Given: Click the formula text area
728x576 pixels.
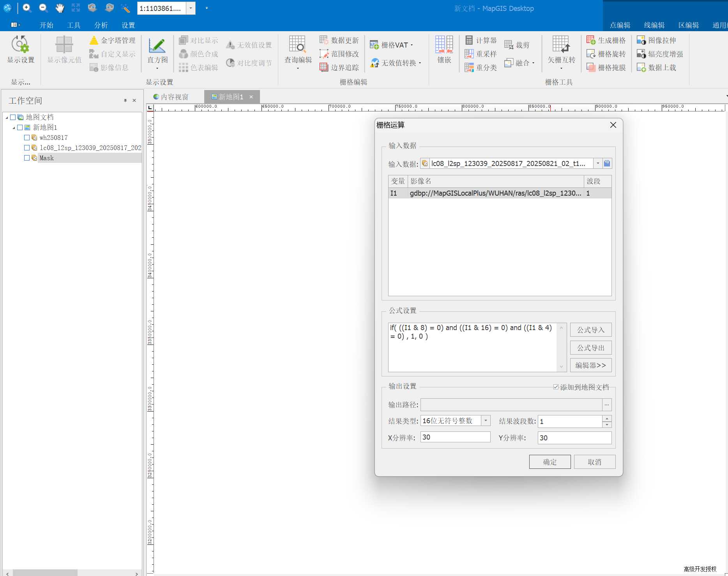Looking at the screenshot, I should pyautogui.click(x=473, y=347).
